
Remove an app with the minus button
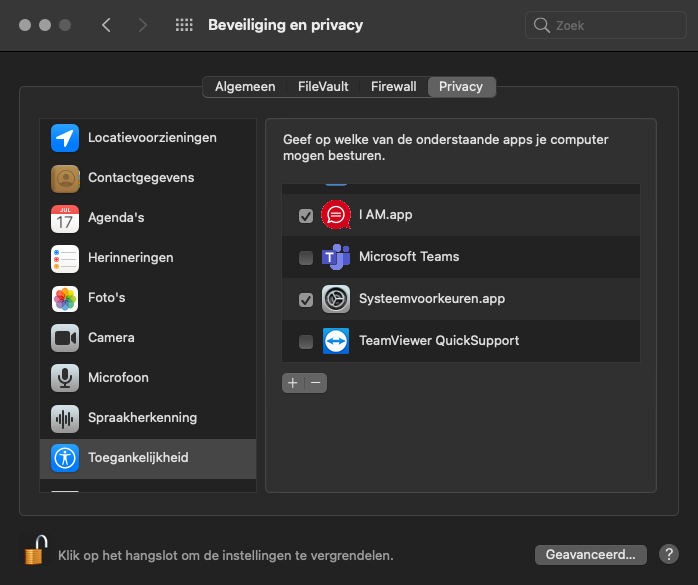tap(316, 383)
